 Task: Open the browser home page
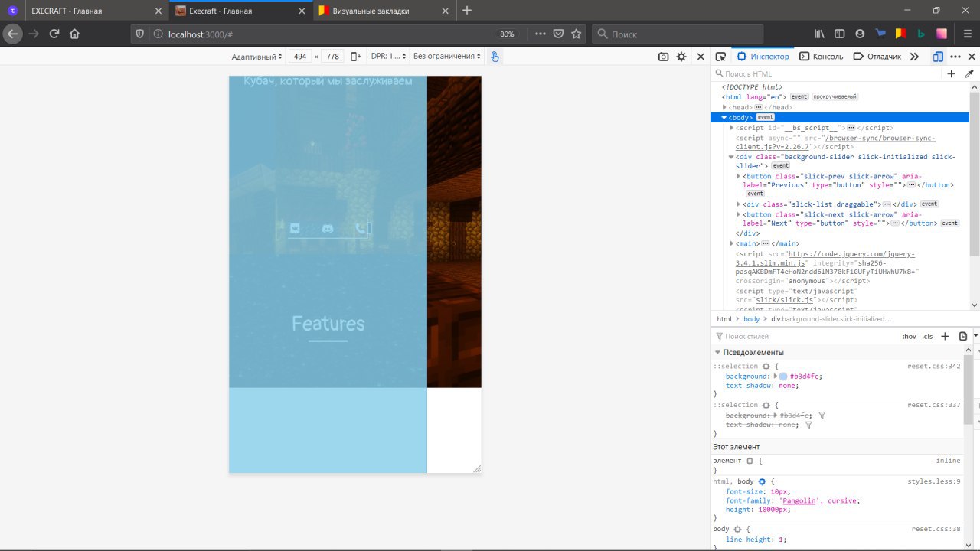(x=75, y=34)
